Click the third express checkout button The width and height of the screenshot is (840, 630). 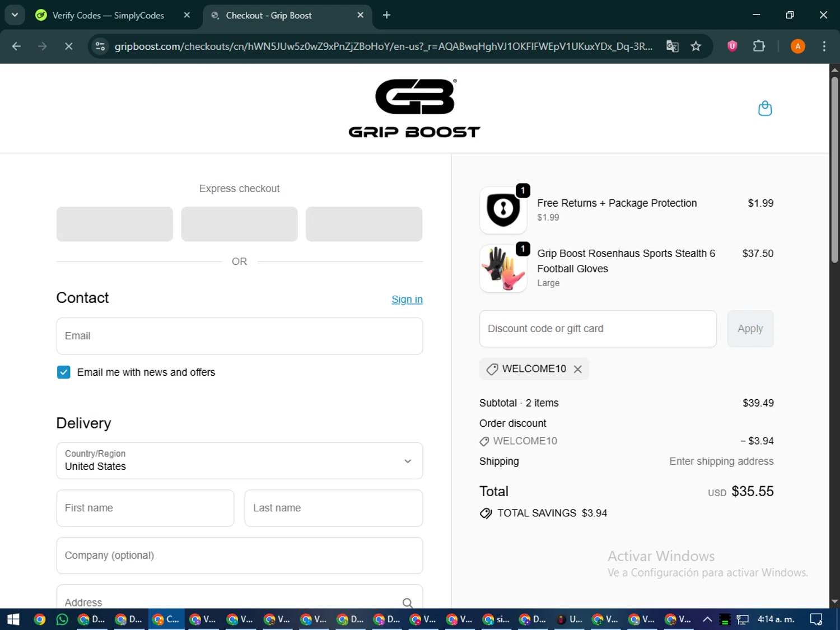point(364,224)
